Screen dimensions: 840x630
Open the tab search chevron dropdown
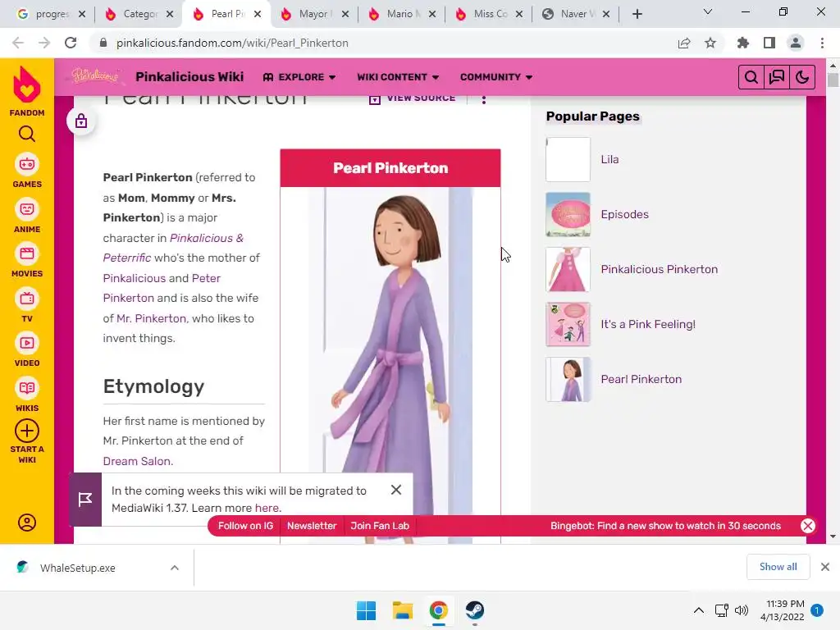(708, 11)
